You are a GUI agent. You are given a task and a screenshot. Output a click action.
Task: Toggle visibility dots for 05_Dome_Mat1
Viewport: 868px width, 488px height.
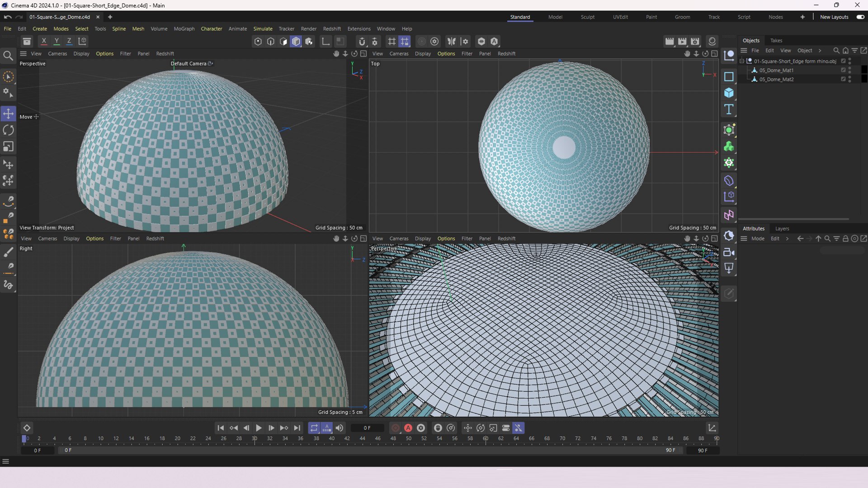tap(850, 70)
